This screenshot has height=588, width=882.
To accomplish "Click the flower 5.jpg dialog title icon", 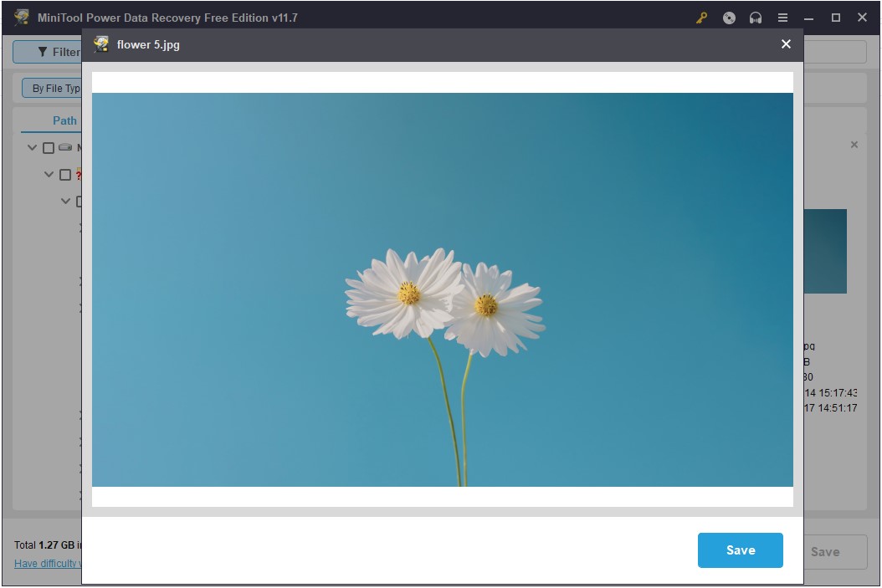I will [102, 44].
